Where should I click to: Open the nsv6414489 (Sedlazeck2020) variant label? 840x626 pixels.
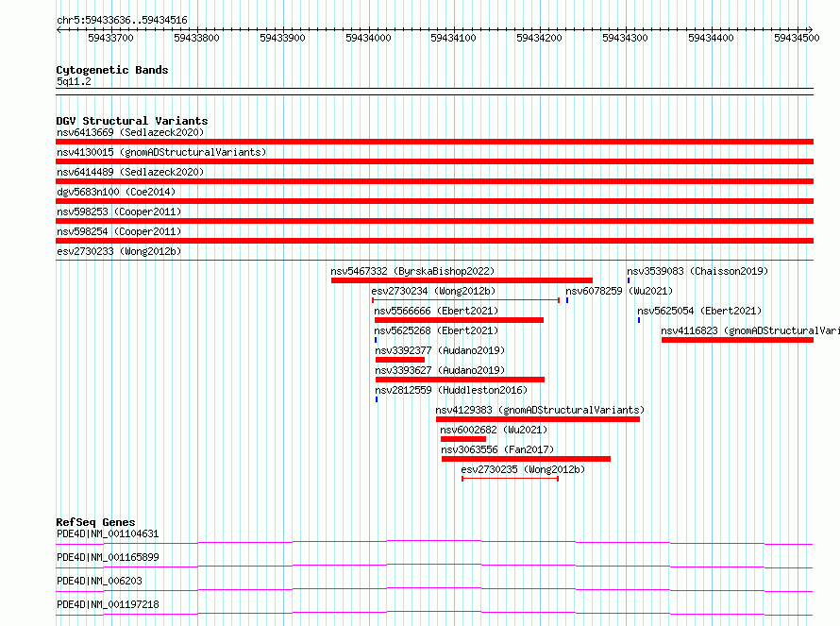(x=130, y=172)
